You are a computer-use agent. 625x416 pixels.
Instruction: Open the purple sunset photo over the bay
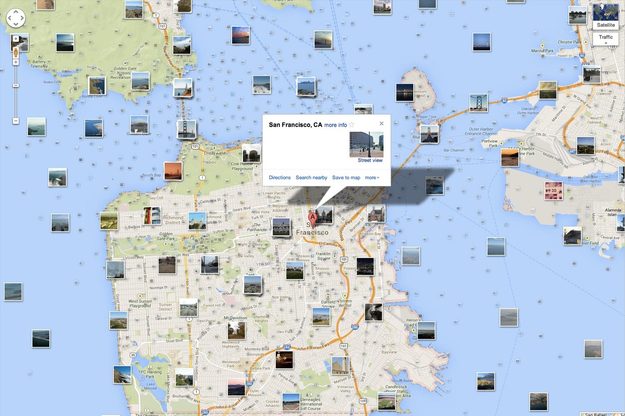point(241,35)
